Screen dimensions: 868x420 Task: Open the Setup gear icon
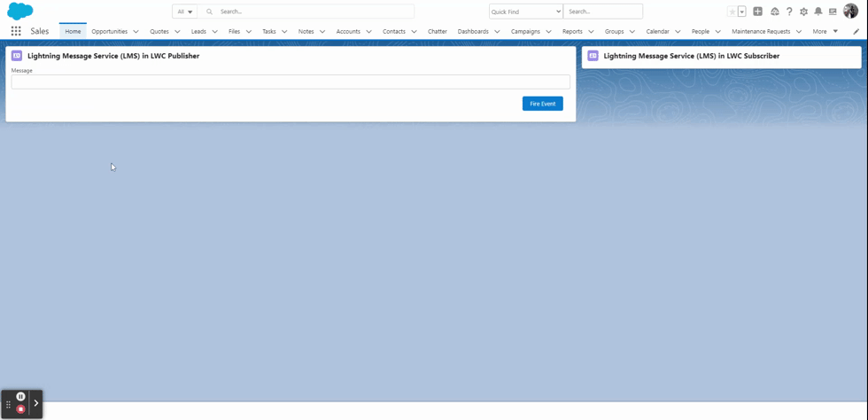point(804,12)
